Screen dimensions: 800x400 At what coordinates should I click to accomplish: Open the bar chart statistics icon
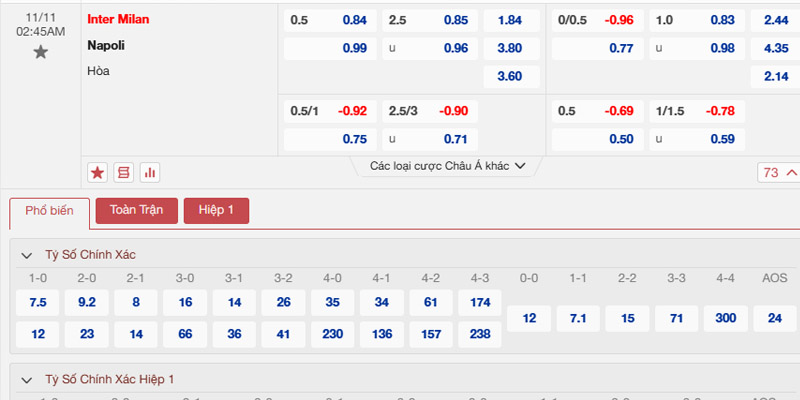point(150,172)
